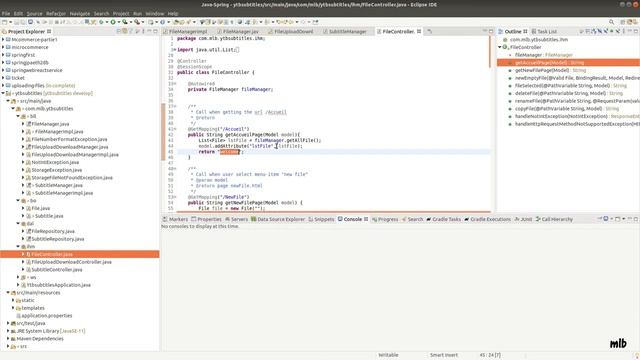The image size is (640, 360).
Task: Select fileManager field in Outline
Action: click(543, 55)
